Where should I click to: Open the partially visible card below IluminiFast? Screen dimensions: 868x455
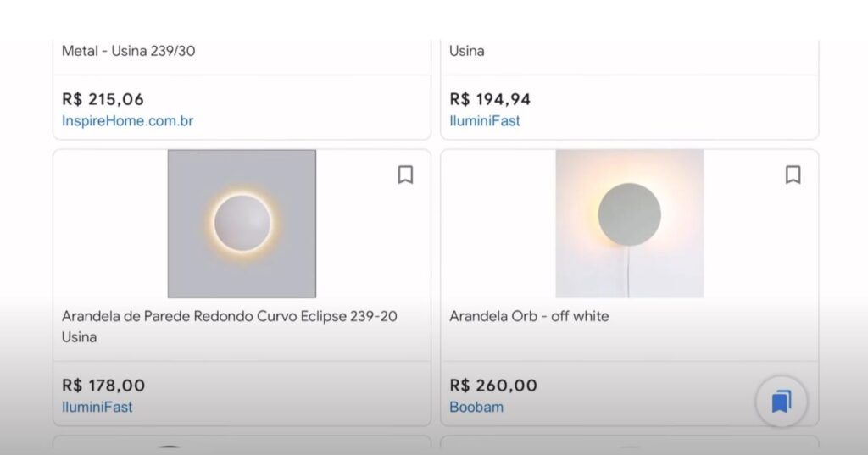pos(242,444)
